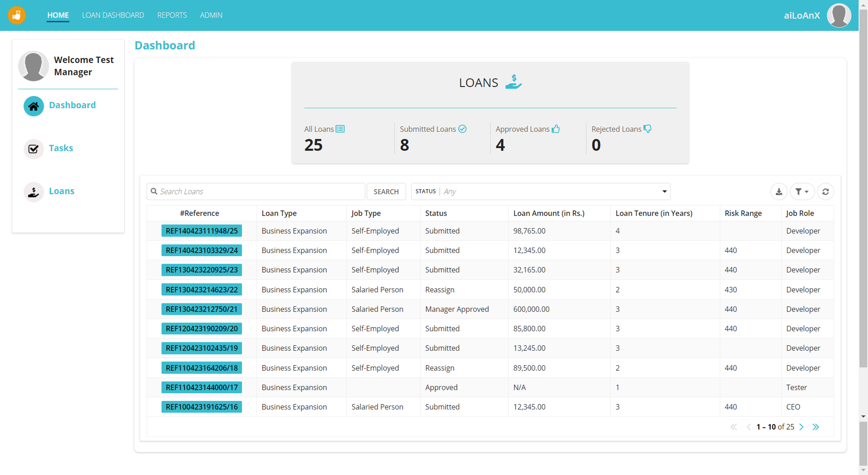The image size is (868, 475).
Task: Click the Status column header
Action: [x=436, y=213]
